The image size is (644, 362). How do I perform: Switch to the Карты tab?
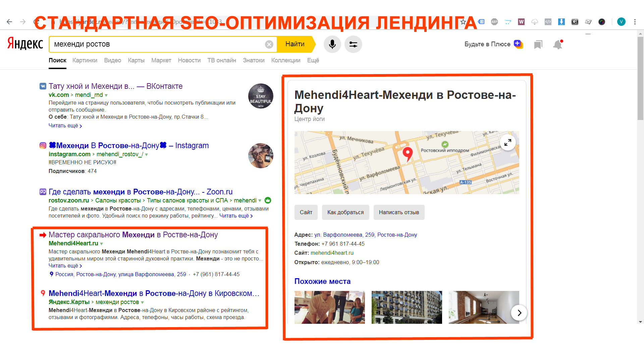[x=136, y=60]
